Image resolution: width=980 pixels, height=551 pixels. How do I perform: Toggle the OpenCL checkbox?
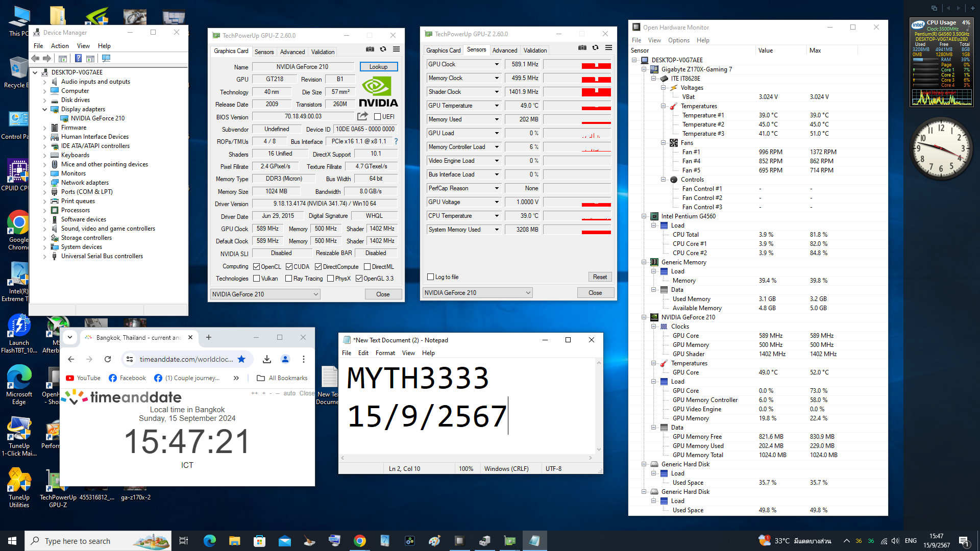pos(257,267)
